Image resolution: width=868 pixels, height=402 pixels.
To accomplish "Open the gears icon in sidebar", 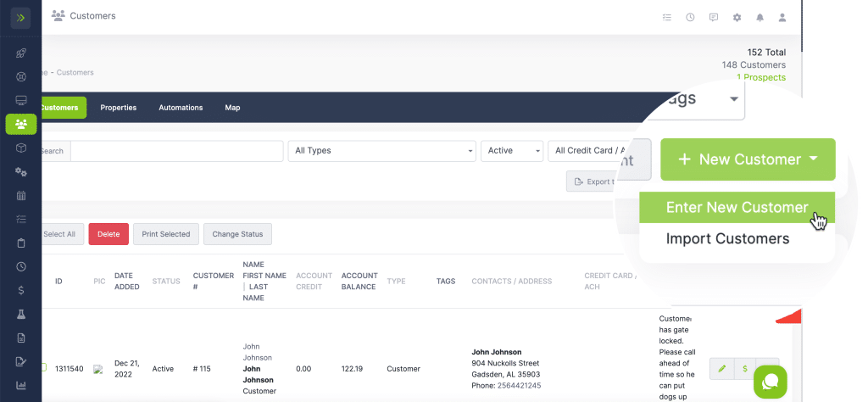I will click(21, 171).
